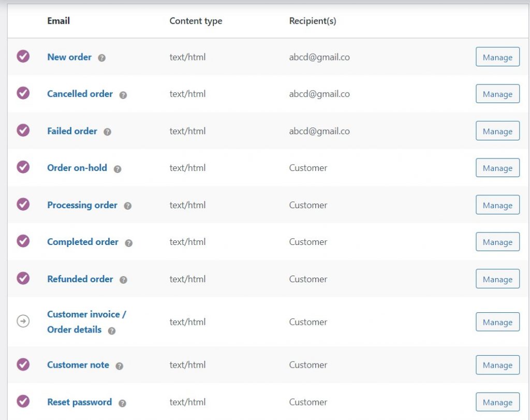The width and height of the screenshot is (530, 420).
Task: Click Manage for the Processing order email
Action: point(497,205)
